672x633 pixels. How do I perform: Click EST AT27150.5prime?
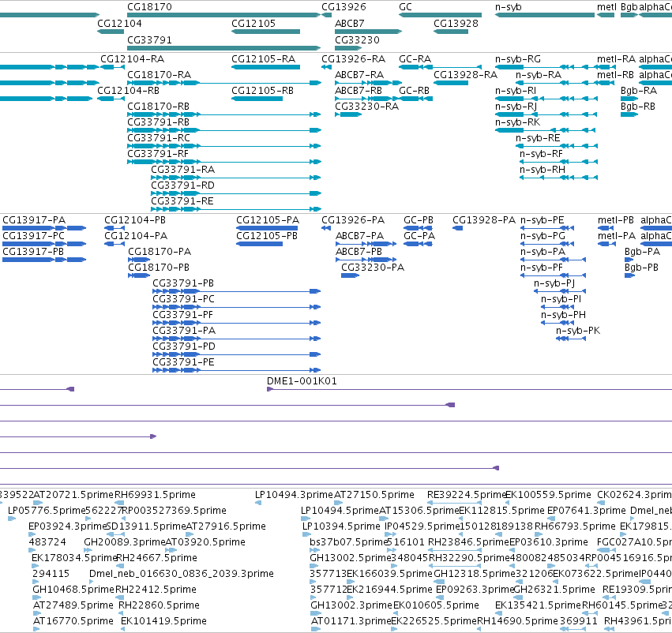pyautogui.click(x=374, y=495)
